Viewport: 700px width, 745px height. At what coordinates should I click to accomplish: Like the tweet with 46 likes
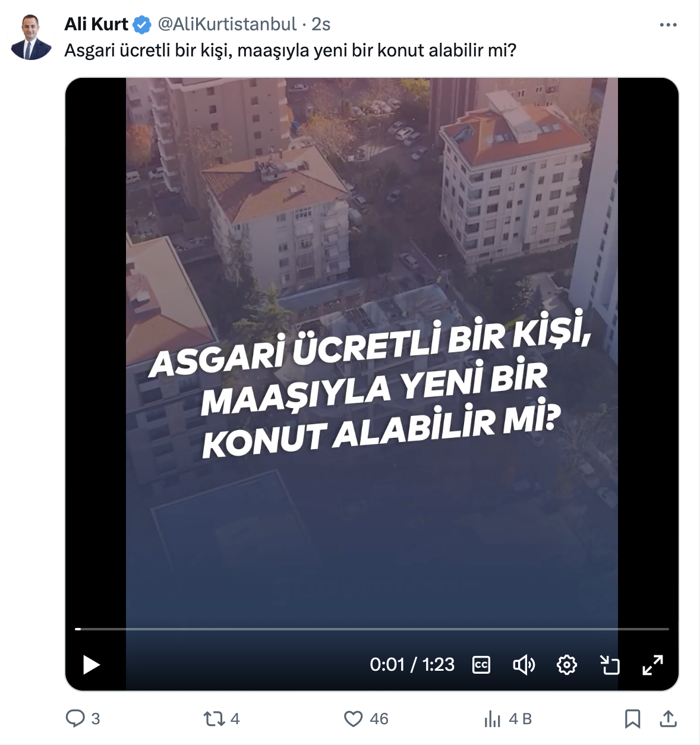click(x=366, y=719)
